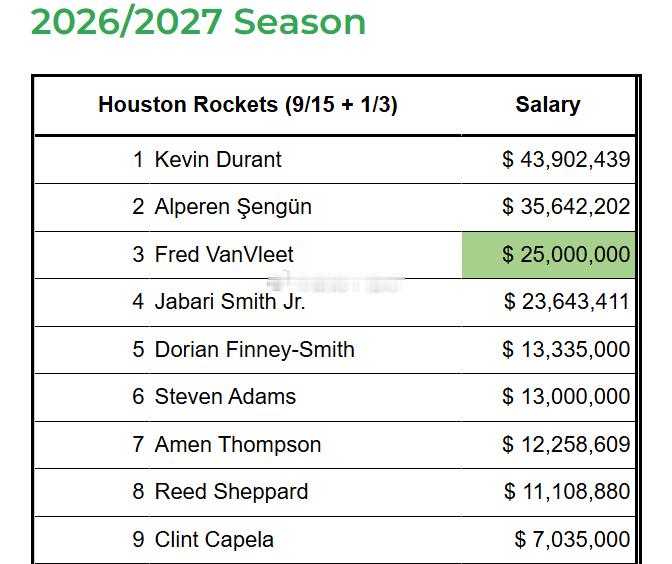Screen dimensions: 672x564
Task: Click Steven Adams' salary $13,000,000
Action: 566,397
